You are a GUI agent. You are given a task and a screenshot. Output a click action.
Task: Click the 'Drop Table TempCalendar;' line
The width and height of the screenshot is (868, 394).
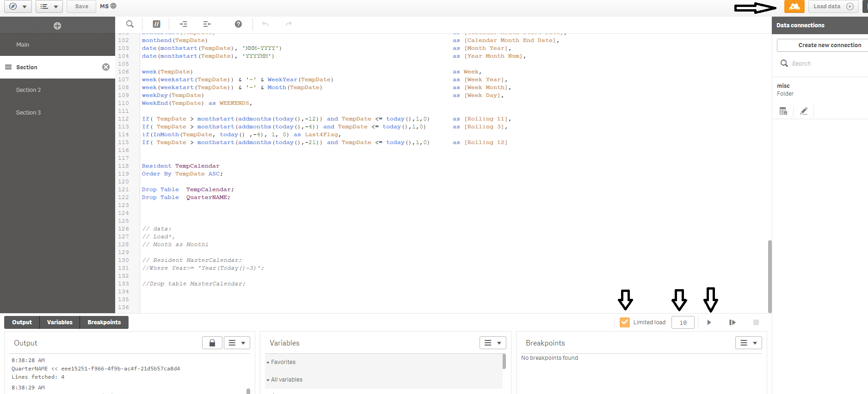tap(188, 189)
